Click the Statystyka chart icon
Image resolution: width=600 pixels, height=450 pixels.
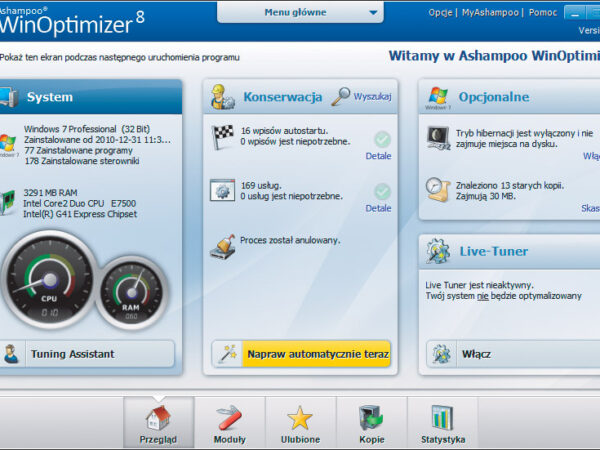[x=442, y=417]
